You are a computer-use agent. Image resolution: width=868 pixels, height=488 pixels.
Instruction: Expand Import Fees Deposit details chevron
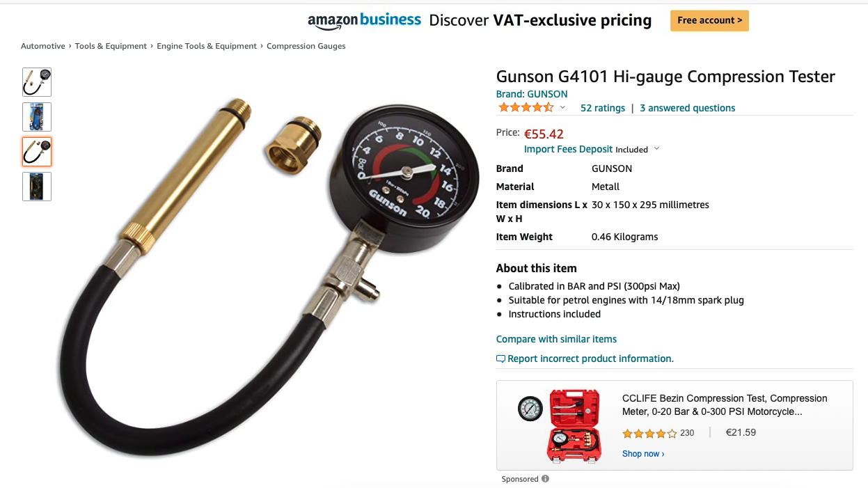point(656,149)
